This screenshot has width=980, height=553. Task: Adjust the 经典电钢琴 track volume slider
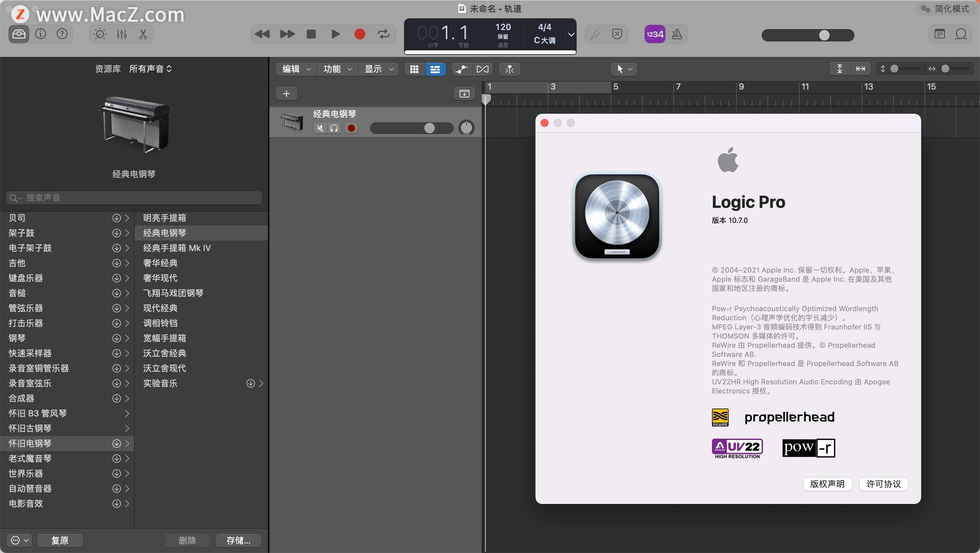(411, 128)
